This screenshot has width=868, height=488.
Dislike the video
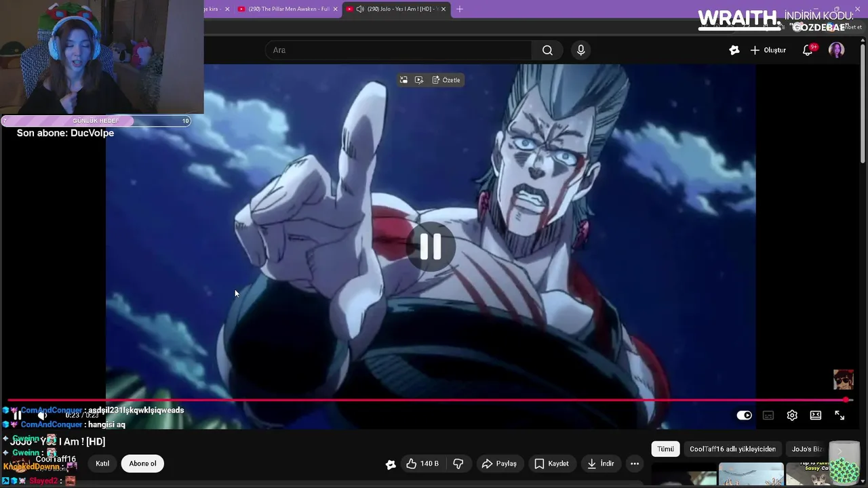[x=458, y=464]
